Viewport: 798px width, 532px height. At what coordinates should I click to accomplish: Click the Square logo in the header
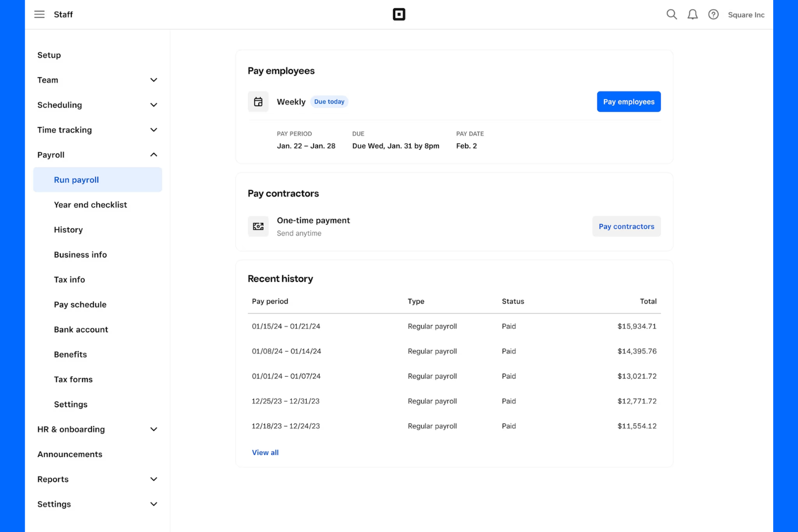click(x=399, y=14)
